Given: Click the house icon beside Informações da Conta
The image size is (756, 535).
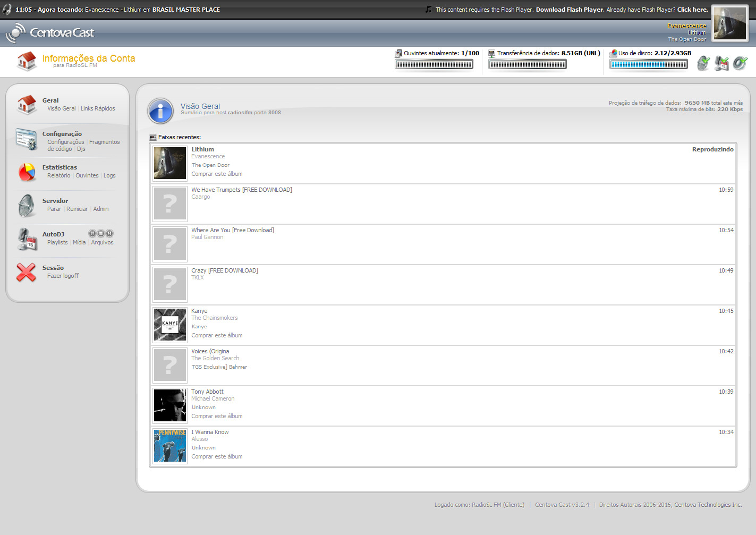Looking at the screenshot, I should (x=27, y=61).
